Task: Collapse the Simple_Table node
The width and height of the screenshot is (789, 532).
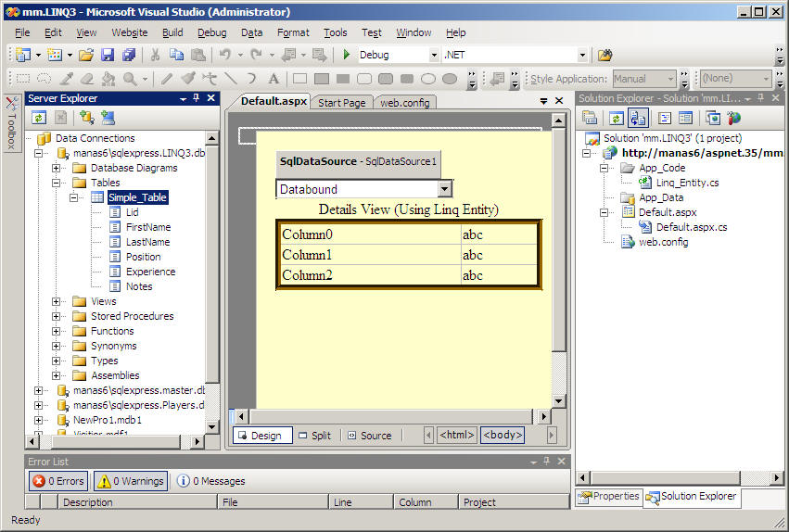Action: tap(74, 197)
